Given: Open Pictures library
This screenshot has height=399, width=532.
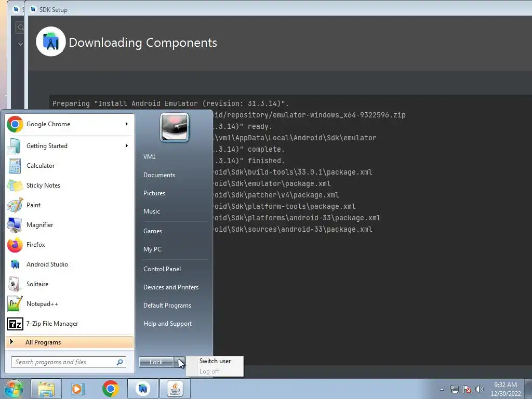Looking at the screenshot, I should click(154, 193).
